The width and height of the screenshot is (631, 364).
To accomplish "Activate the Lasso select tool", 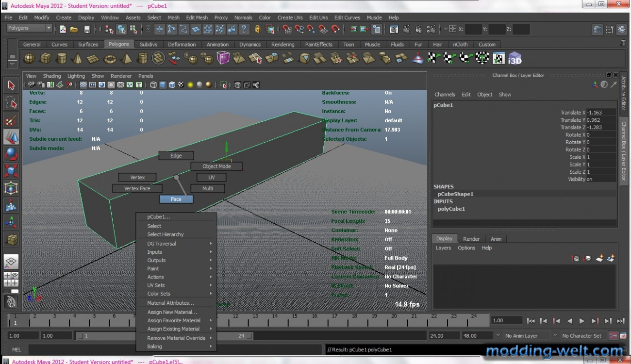I will click(11, 102).
